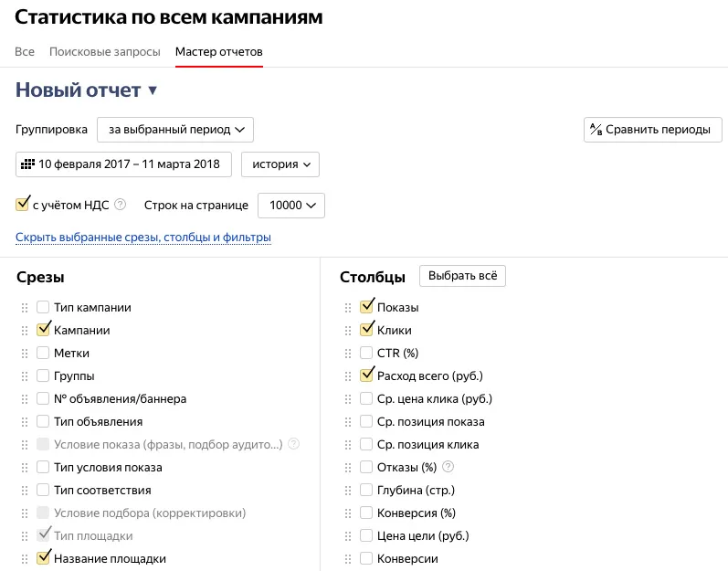Click drag handle beside Ср. позиция показа
Screen dimensions: 728x571
point(348,421)
